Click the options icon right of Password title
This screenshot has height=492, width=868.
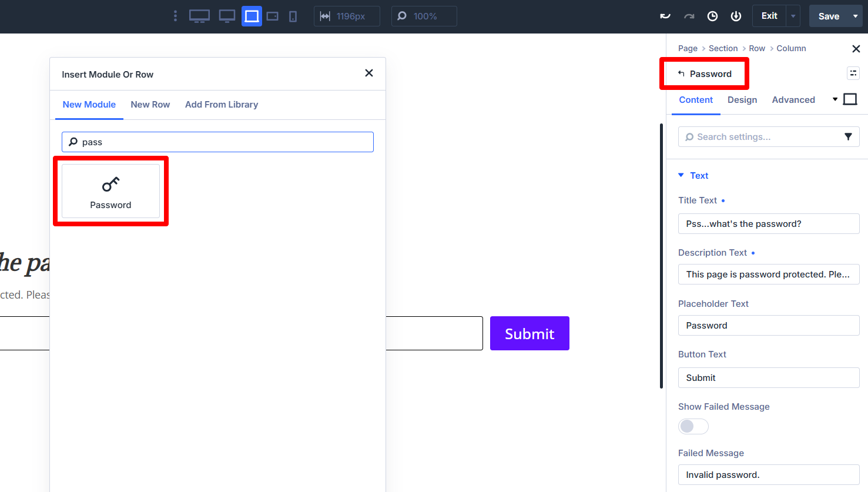click(853, 73)
